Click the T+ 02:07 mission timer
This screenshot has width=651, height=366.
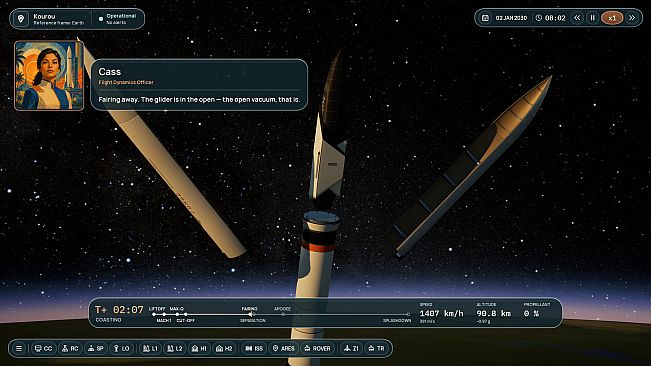(x=120, y=310)
